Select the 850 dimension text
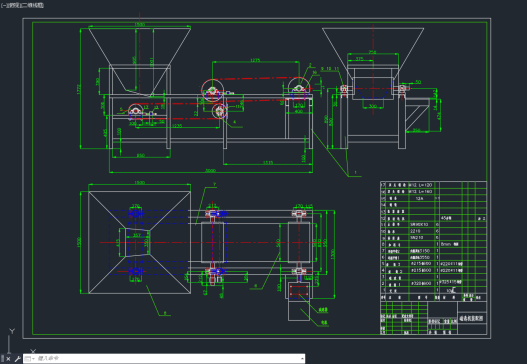The image size is (527, 364). click(140, 155)
